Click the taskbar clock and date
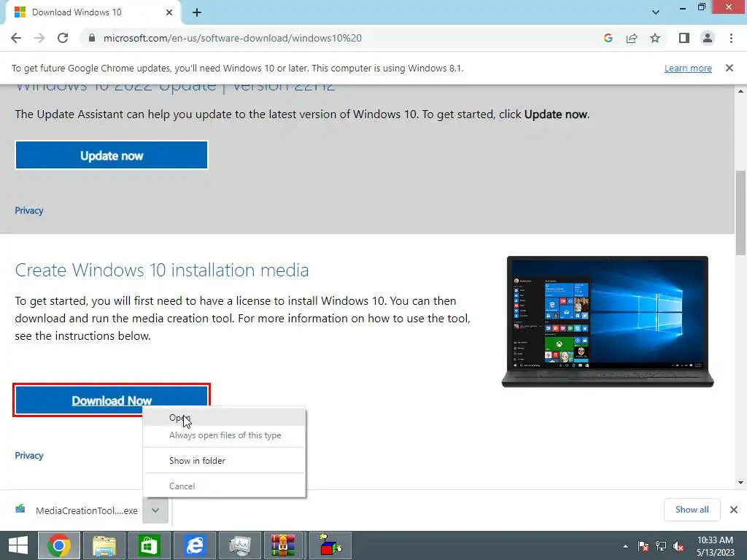Screen dimensions: 747x560 715,546
